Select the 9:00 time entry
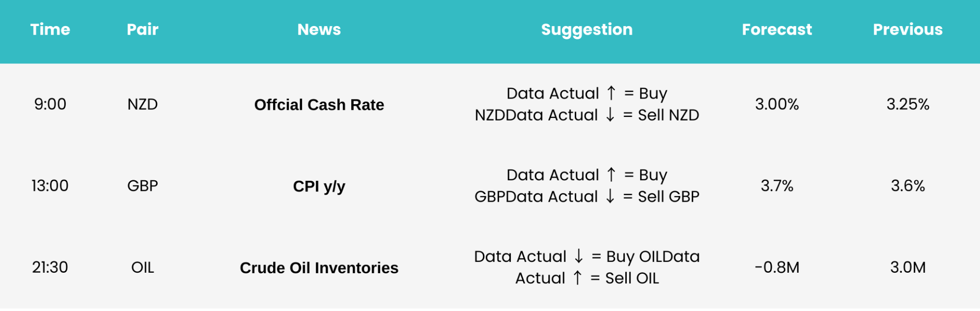The image size is (980, 311). (x=50, y=104)
